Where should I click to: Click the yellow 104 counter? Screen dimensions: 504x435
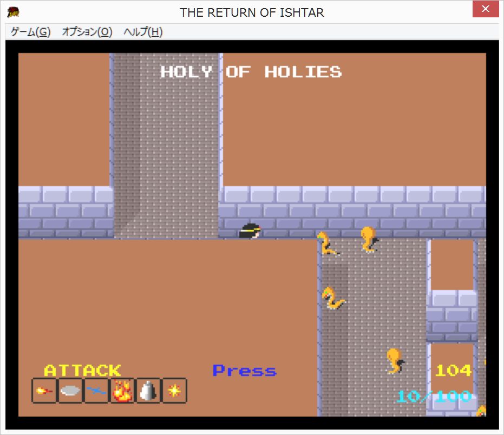click(x=453, y=371)
